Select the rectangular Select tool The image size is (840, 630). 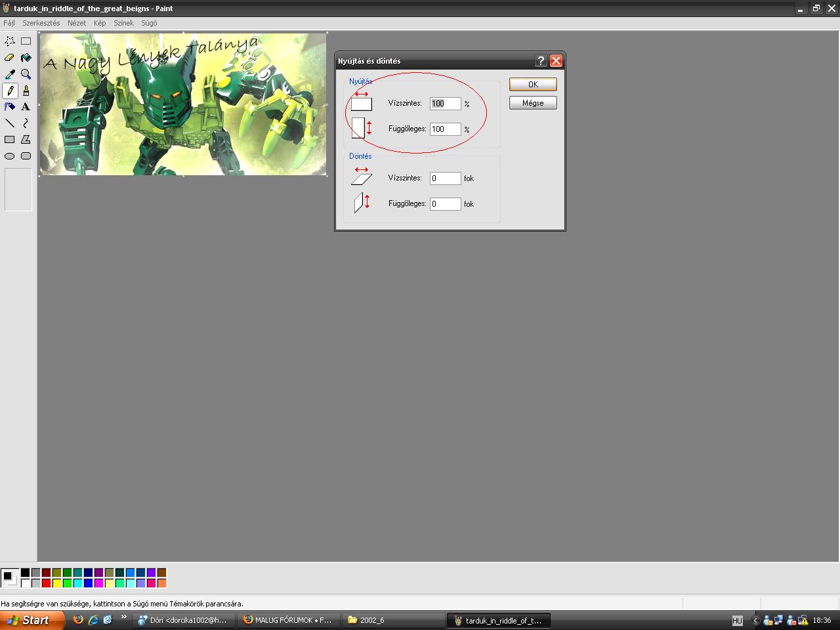[x=26, y=41]
